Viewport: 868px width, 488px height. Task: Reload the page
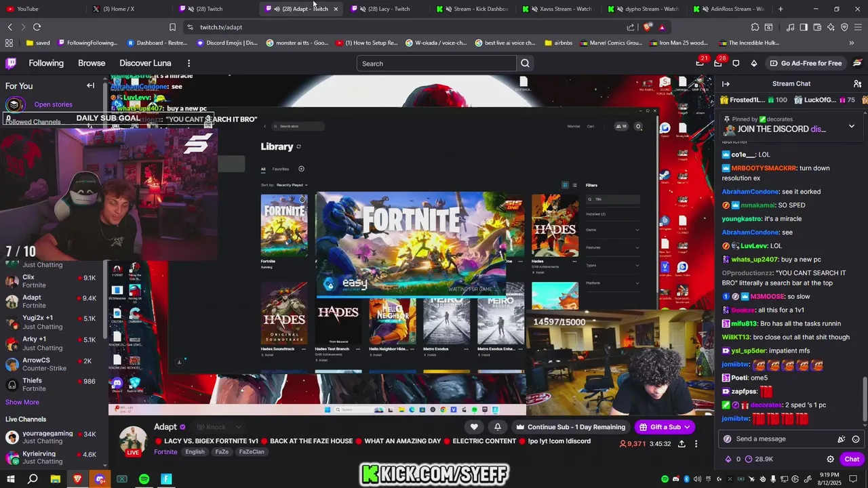tap(37, 27)
